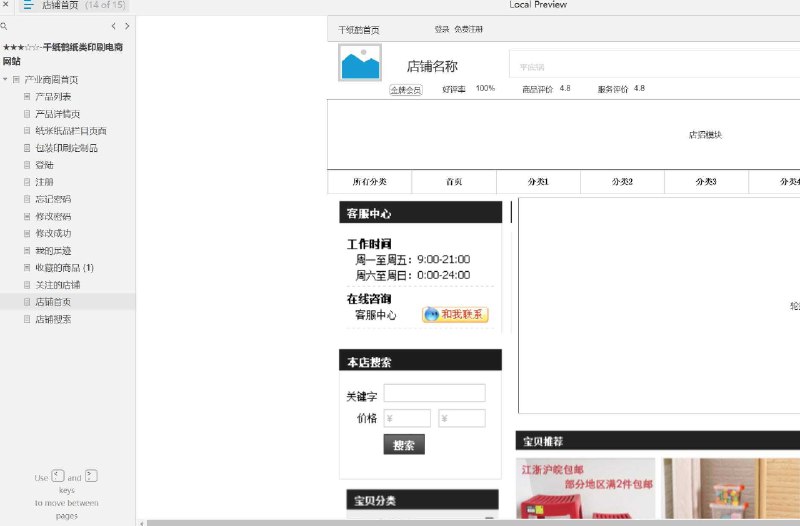Open the 产业商圈首页 page

[x=51, y=80]
